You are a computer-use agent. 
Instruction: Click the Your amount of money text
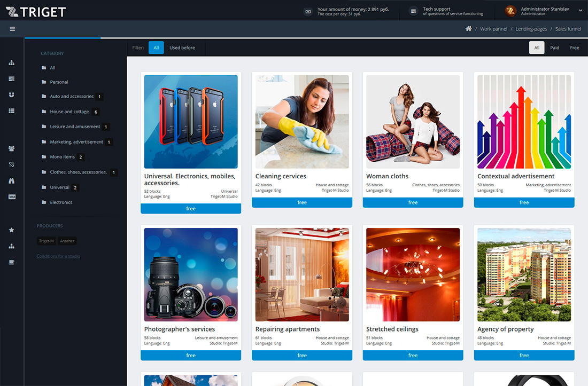point(353,10)
